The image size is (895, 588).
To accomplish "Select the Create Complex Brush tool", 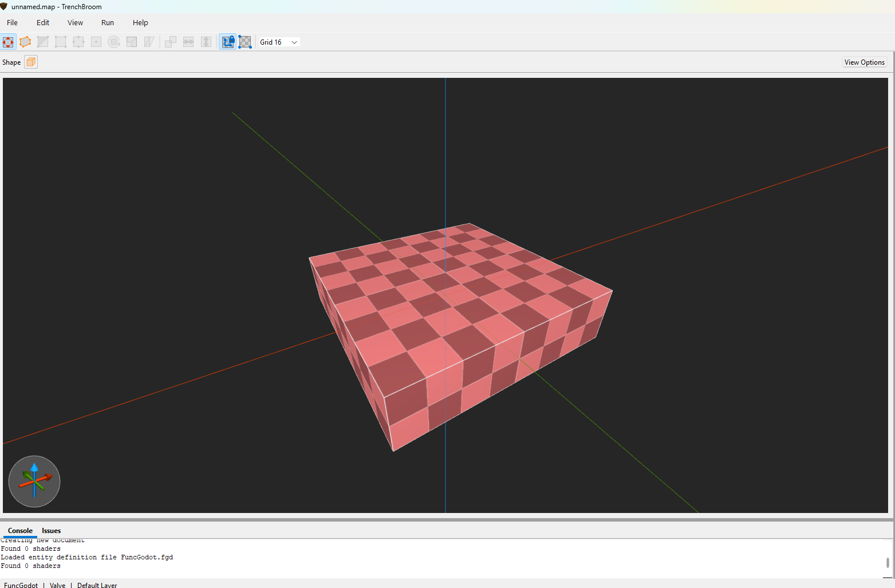I will pyautogui.click(x=25, y=42).
